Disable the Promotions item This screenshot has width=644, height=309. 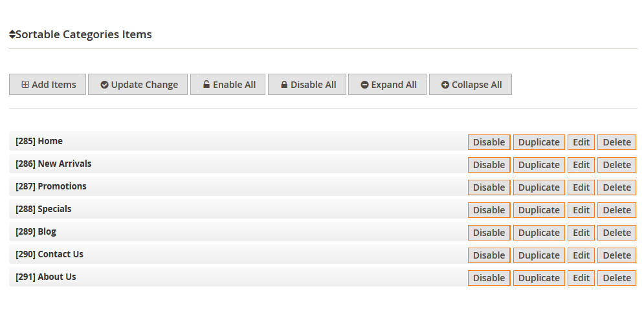489,187
